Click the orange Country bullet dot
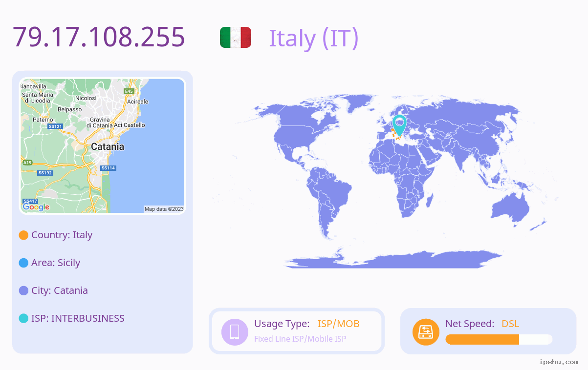The height and width of the screenshot is (370, 588). 23,235
